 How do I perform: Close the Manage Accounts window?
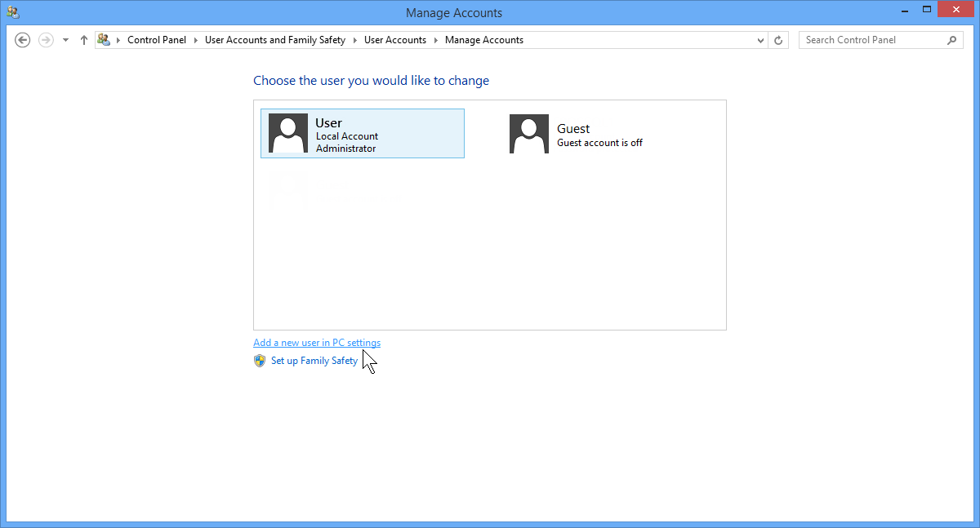click(x=956, y=10)
